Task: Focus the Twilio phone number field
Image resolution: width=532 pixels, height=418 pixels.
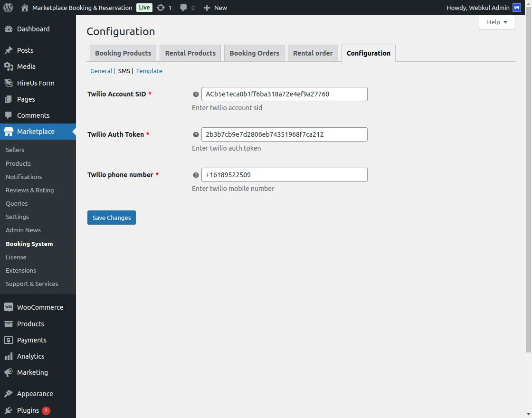Action: (284, 175)
